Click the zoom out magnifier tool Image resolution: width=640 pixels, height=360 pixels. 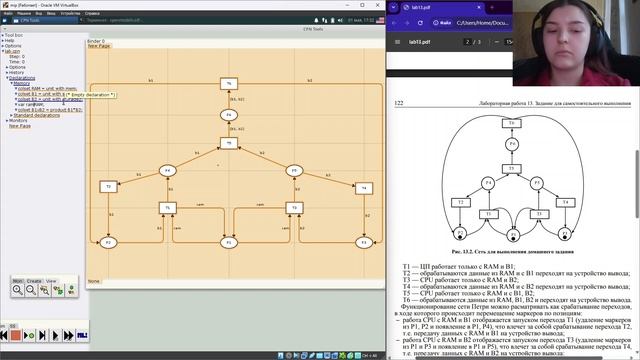pos(31,290)
